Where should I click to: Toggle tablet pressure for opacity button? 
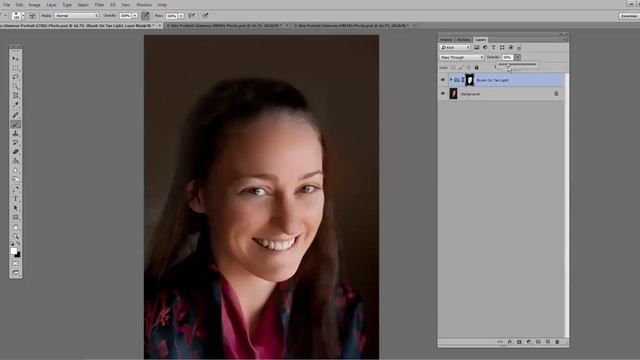click(x=145, y=16)
